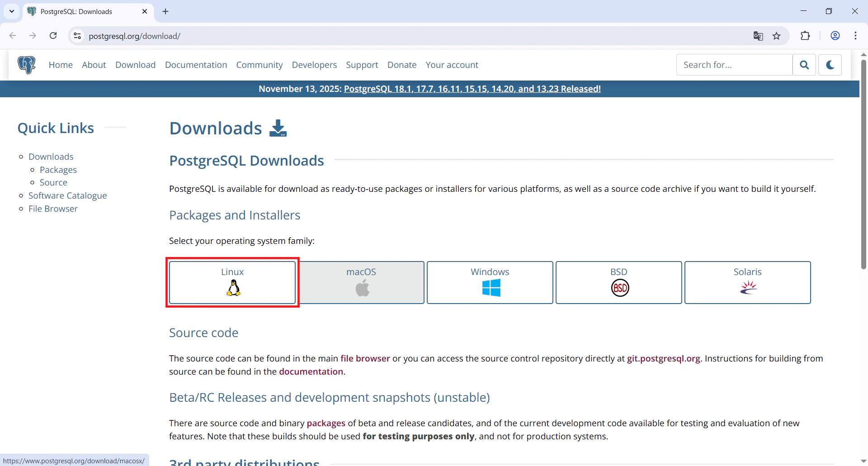
Task: Click the Downloads download-arrow icon
Action: [278, 128]
